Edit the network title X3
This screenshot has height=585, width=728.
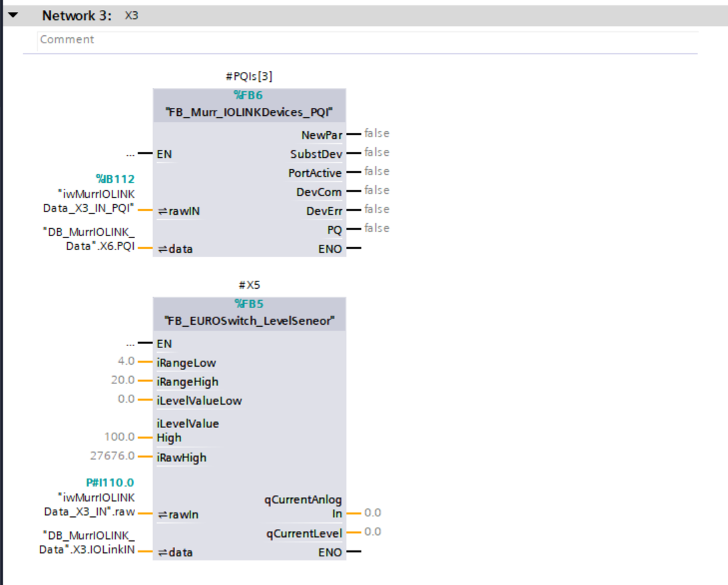click(x=131, y=16)
